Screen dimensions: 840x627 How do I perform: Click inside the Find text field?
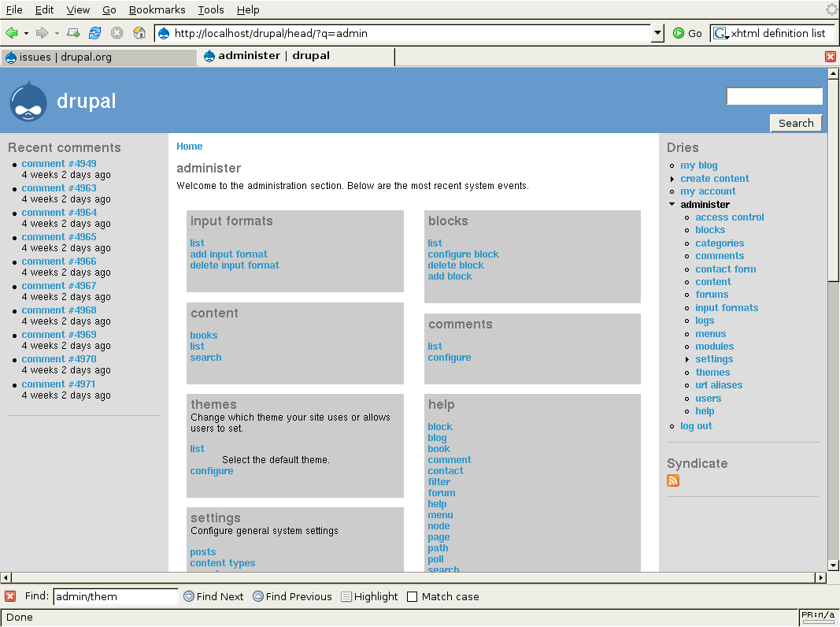coord(114,596)
